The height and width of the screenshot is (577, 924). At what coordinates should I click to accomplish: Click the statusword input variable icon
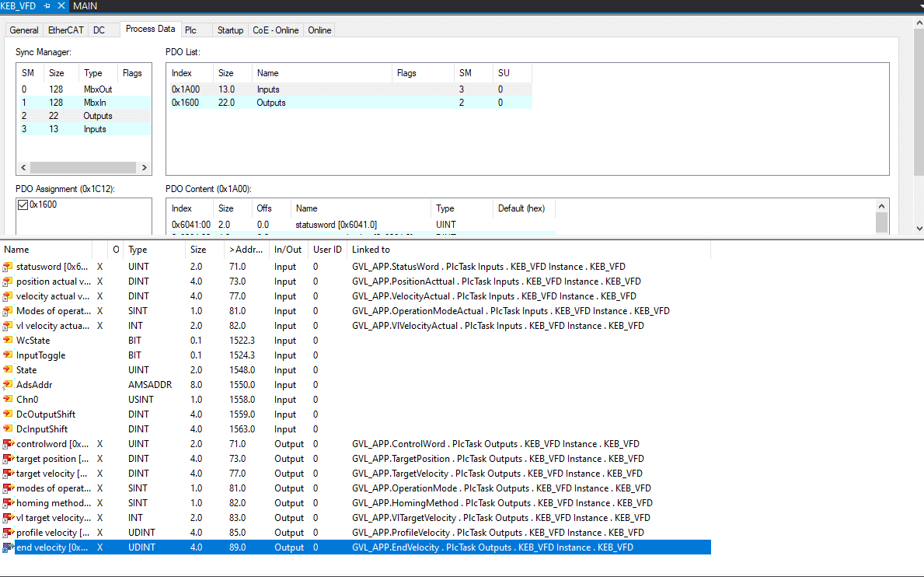[x=8, y=267]
